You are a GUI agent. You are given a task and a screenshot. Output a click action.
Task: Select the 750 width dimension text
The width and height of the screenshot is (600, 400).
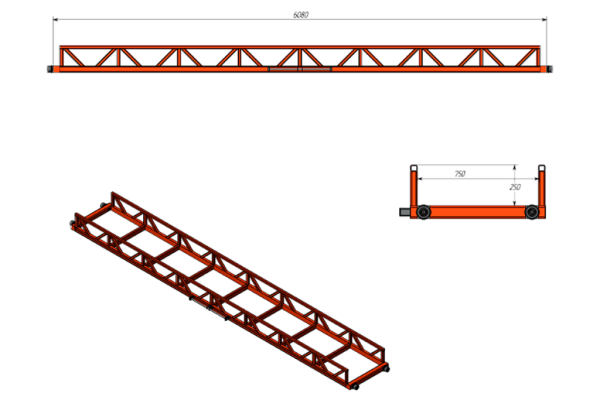pos(460,174)
